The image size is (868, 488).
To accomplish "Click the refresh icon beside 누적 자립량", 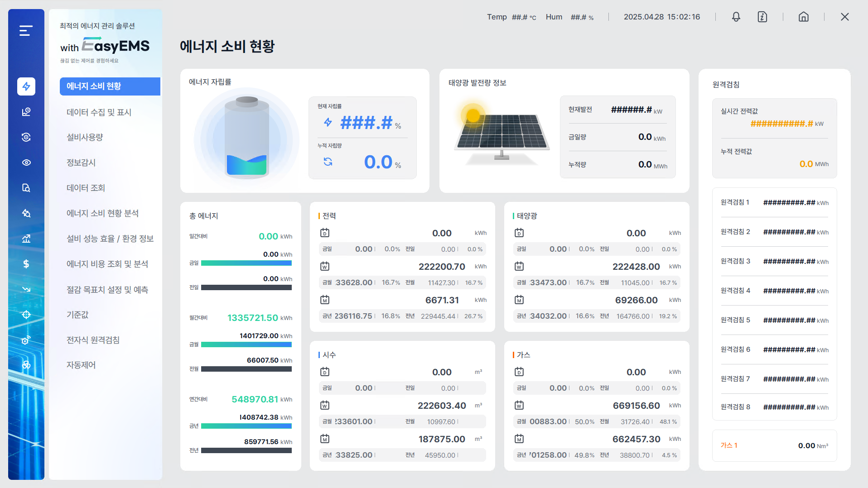I will click(328, 162).
